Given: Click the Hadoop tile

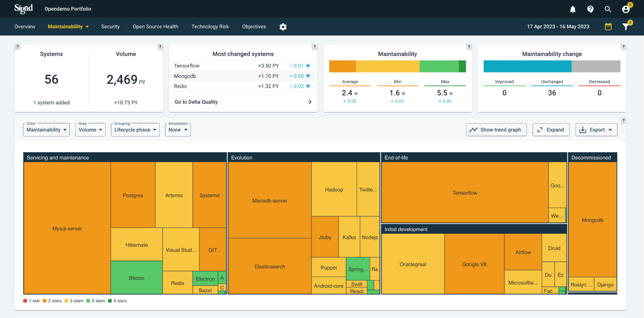Looking at the screenshot, I should coord(334,189).
